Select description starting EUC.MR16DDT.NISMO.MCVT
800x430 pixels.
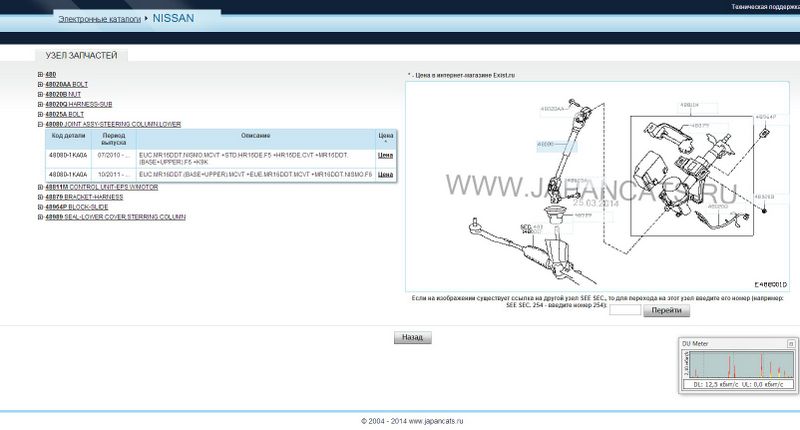[x=244, y=158]
